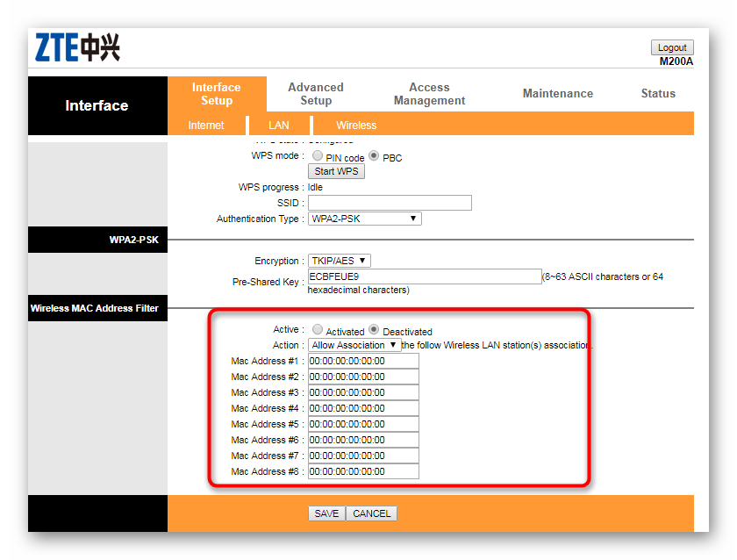The image size is (737, 560).
Task: Choose Activated for MAC filter
Action: pos(318,329)
